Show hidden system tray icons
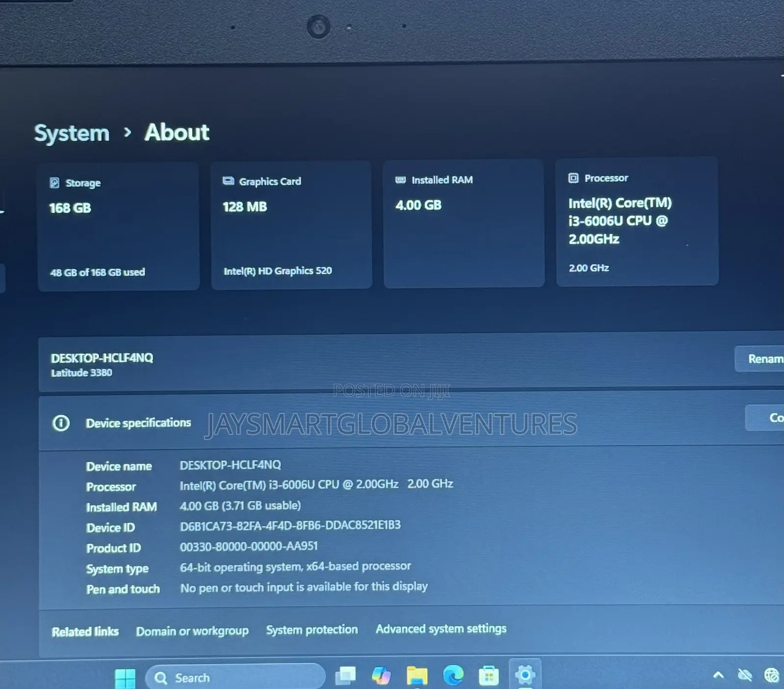Viewport: 784px width, 689px height. 718,675
